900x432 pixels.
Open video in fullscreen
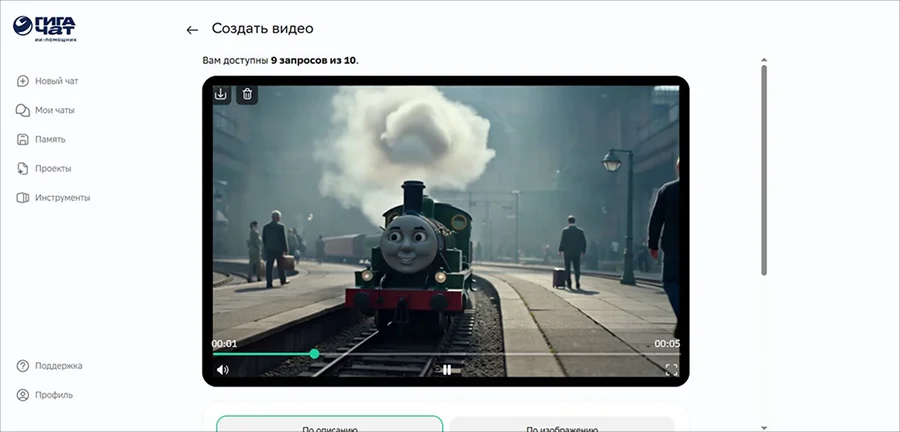click(x=672, y=369)
